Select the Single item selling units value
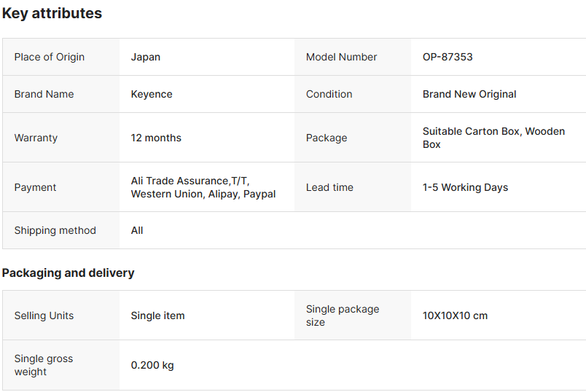Screen dimensions: 586x392 pyautogui.click(x=158, y=315)
